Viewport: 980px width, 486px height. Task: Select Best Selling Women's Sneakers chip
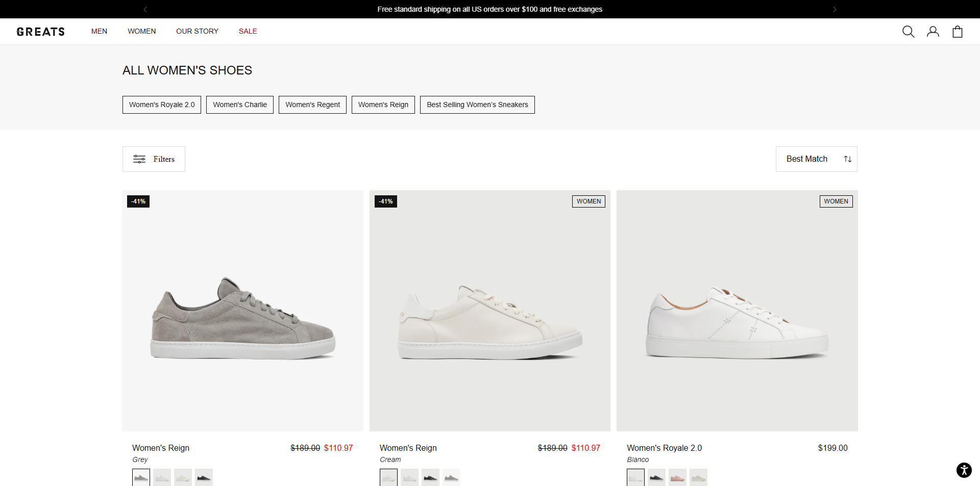(477, 105)
